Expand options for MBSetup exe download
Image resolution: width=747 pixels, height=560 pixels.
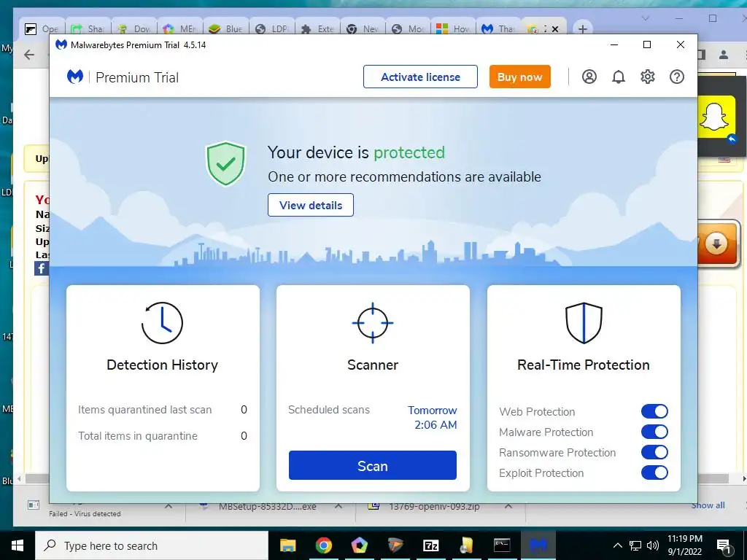click(338, 506)
